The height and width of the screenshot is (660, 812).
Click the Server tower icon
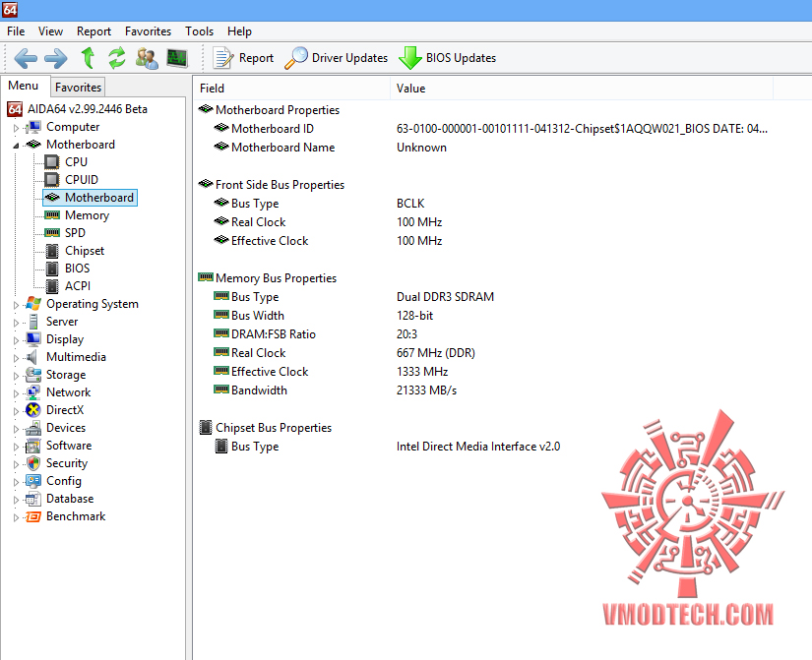[x=33, y=322]
